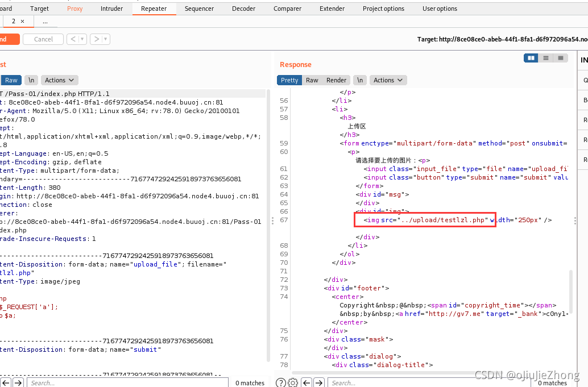Click the Upgrade-Insecure-Requests header
The image size is (588, 387).
click(x=48, y=239)
